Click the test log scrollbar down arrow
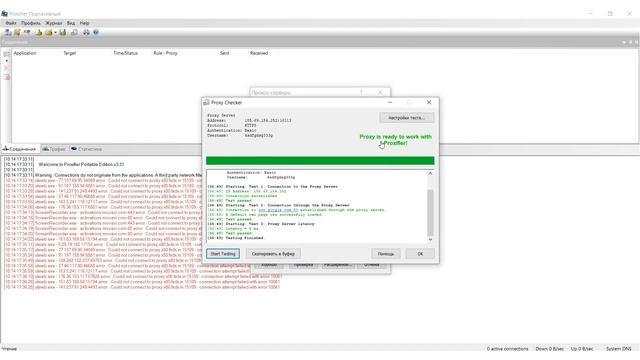 pos(430,240)
